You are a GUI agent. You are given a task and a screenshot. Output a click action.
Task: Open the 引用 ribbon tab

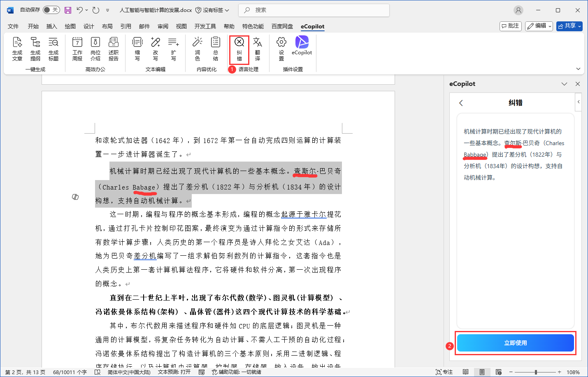[126, 26]
